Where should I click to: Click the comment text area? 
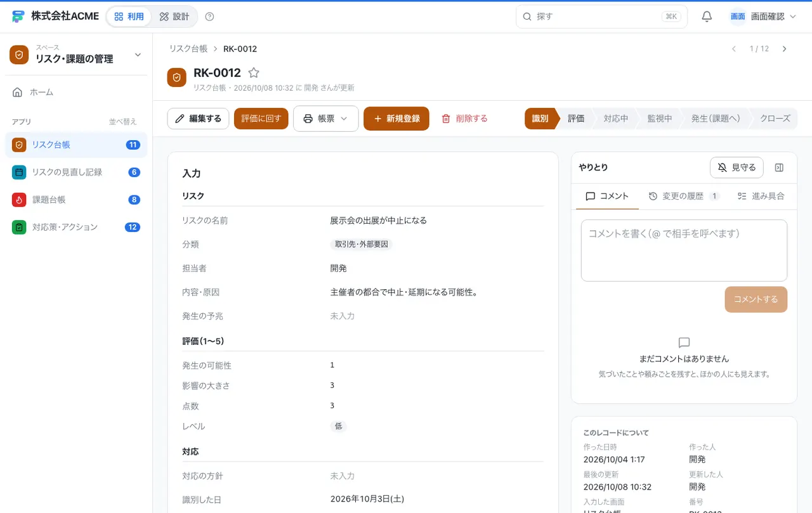[684, 250]
